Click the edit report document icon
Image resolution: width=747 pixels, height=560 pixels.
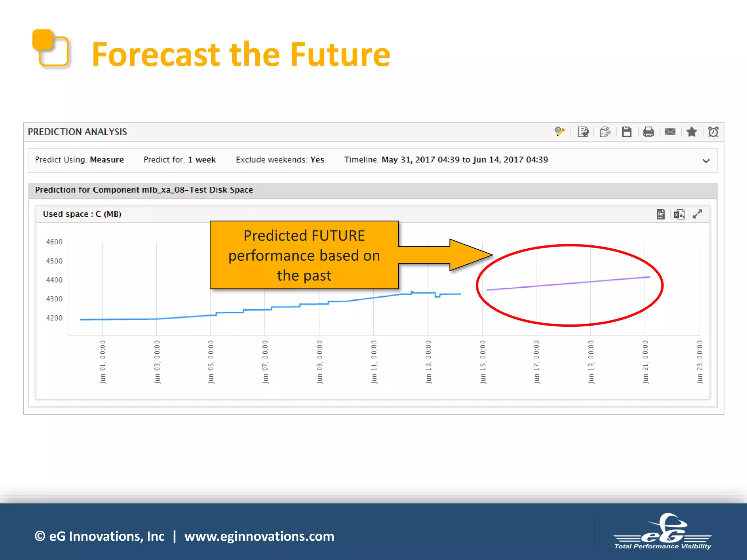583,132
